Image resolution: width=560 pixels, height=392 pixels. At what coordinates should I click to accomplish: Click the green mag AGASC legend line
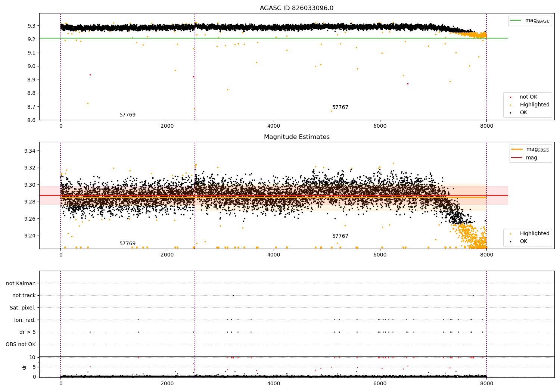(516, 21)
